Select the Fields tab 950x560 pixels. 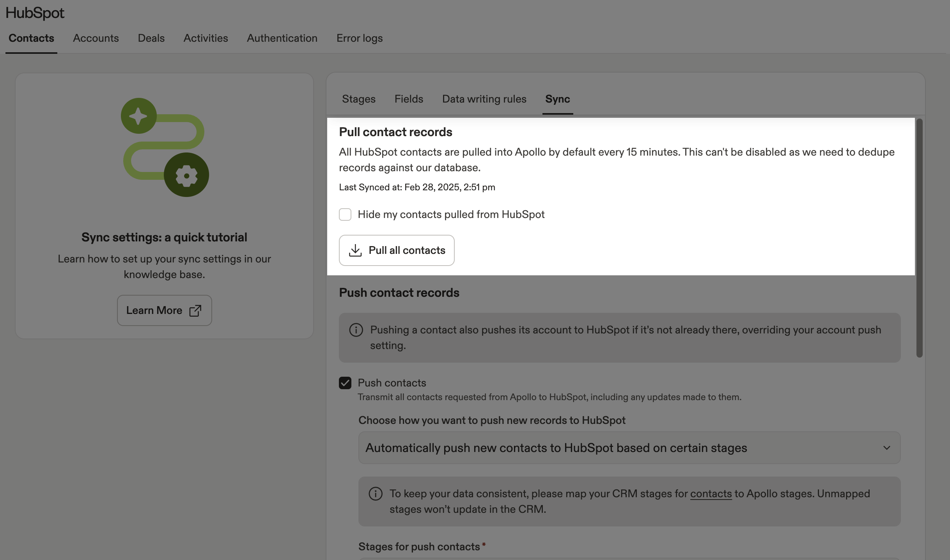[409, 99]
